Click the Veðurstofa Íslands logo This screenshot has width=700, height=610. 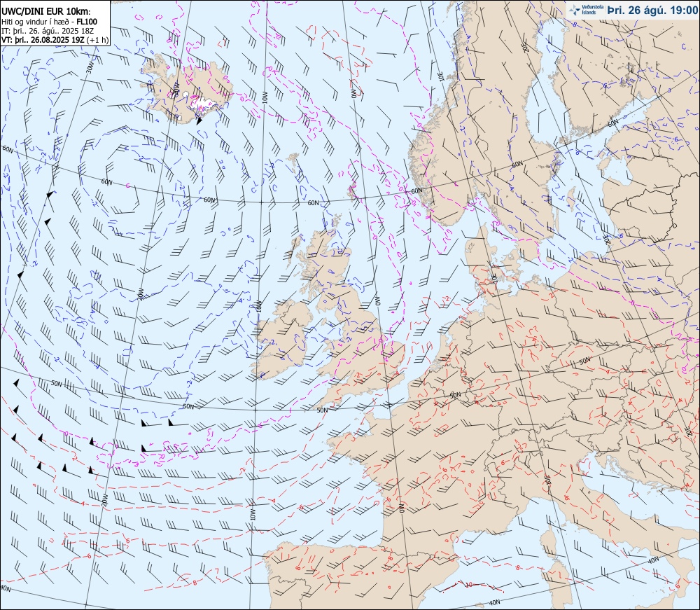[x=587, y=10]
